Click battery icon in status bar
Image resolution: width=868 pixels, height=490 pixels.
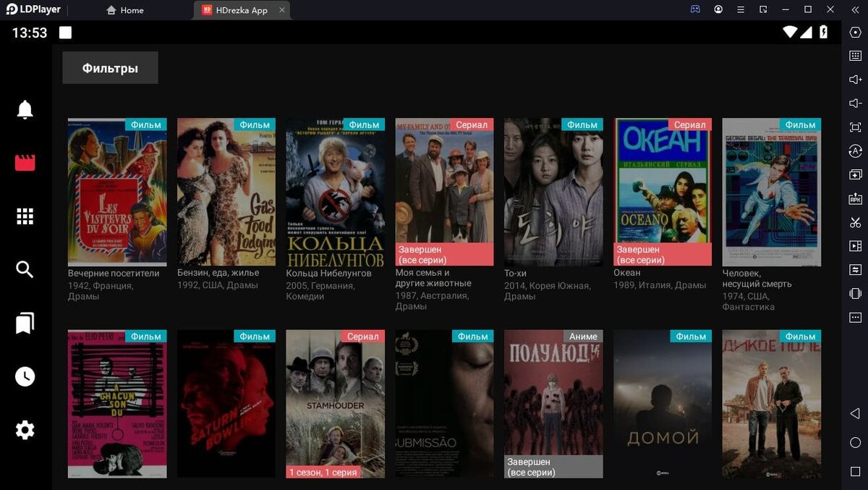point(823,32)
